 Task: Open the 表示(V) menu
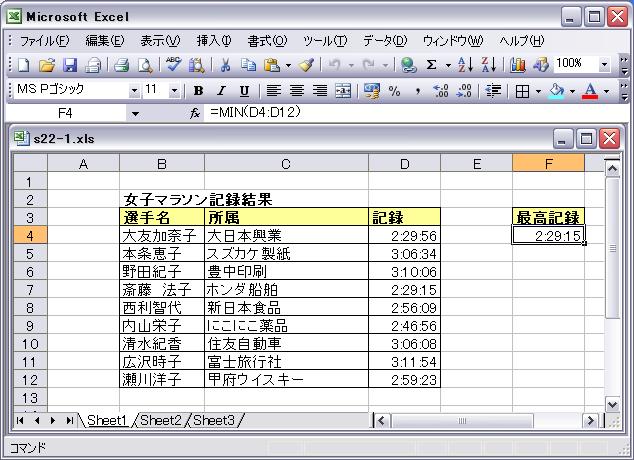160,41
